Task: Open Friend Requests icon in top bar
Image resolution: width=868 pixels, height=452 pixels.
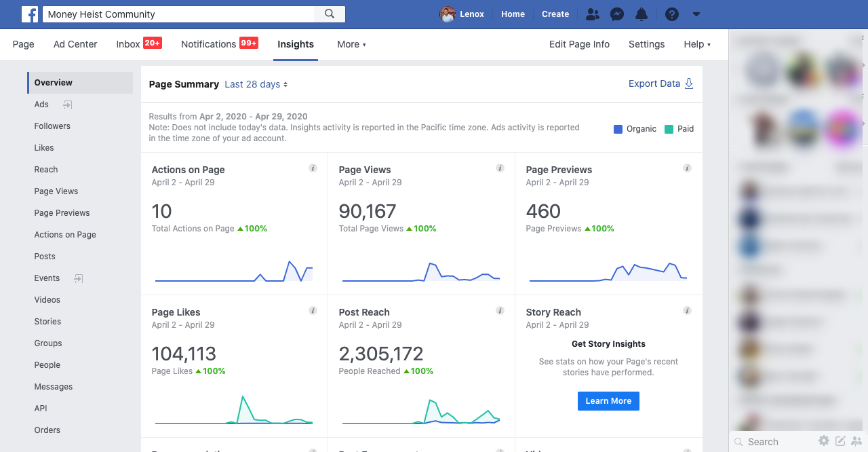Action: click(x=593, y=14)
